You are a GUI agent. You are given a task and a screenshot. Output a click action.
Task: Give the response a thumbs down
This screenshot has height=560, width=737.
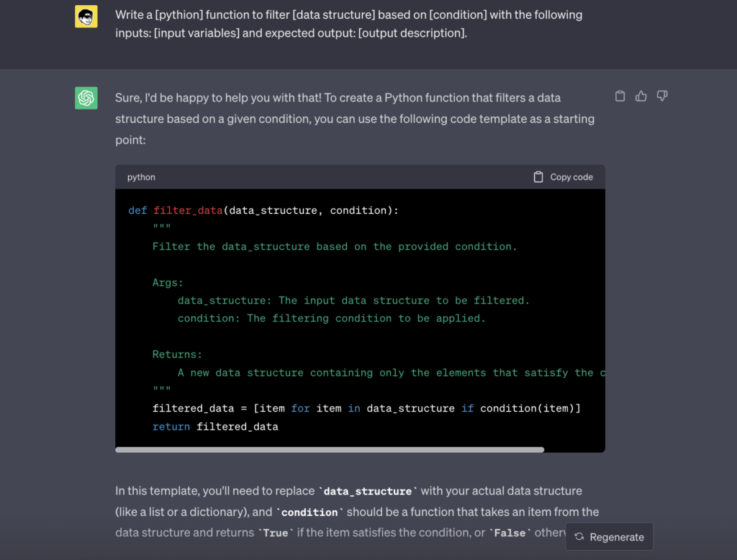point(661,96)
